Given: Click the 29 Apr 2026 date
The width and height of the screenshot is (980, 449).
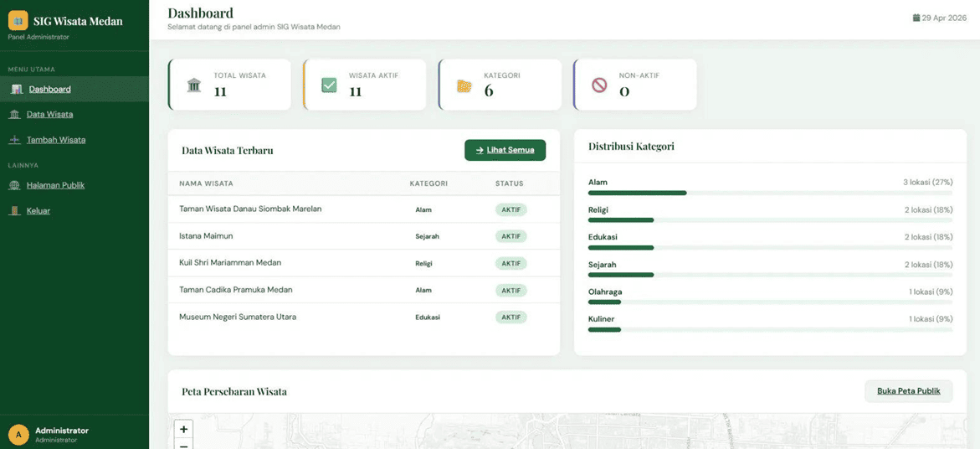Looking at the screenshot, I should (944, 18).
